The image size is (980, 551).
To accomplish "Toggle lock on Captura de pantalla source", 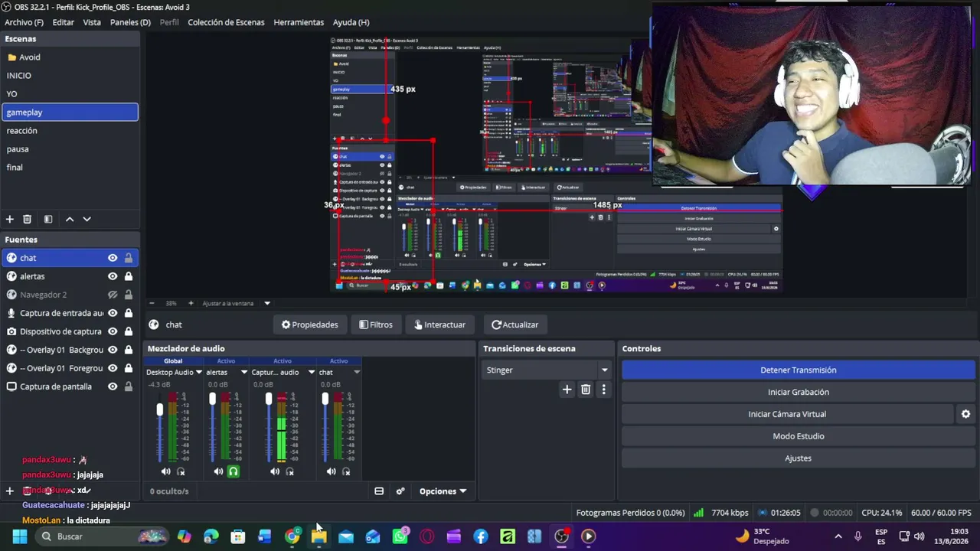I will pyautogui.click(x=128, y=386).
